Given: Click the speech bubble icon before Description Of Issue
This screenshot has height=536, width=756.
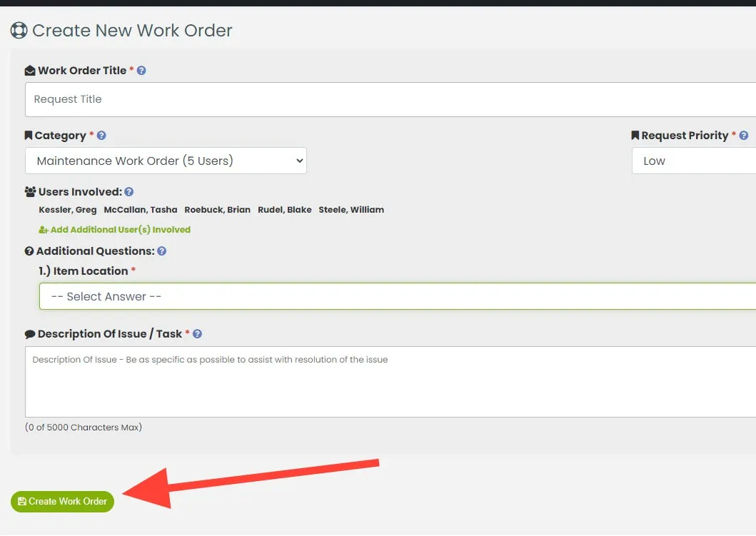Looking at the screenshot, I should 30,334.
